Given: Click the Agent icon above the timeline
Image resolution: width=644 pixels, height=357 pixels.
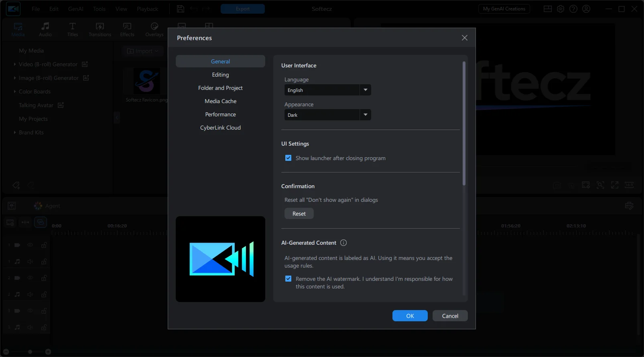Looking at the screenshot, I should pyautogui.click(x=38, y=206).
